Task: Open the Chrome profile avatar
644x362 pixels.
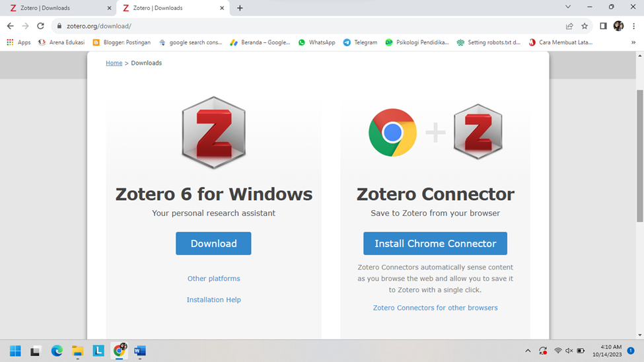Action: tap(618, 26)
